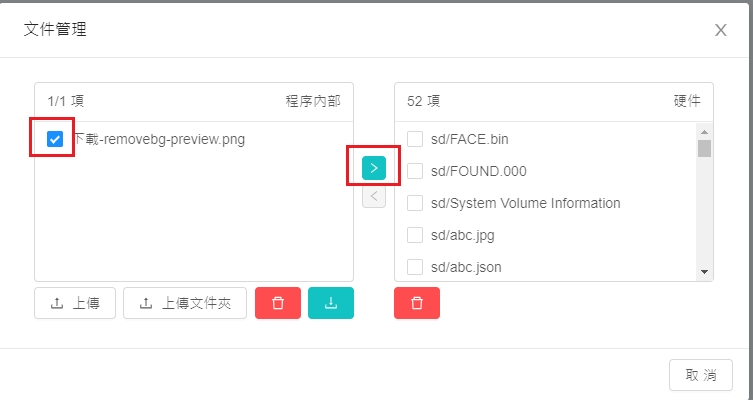Click the 上傳文件夾 upload folder button

185,303
